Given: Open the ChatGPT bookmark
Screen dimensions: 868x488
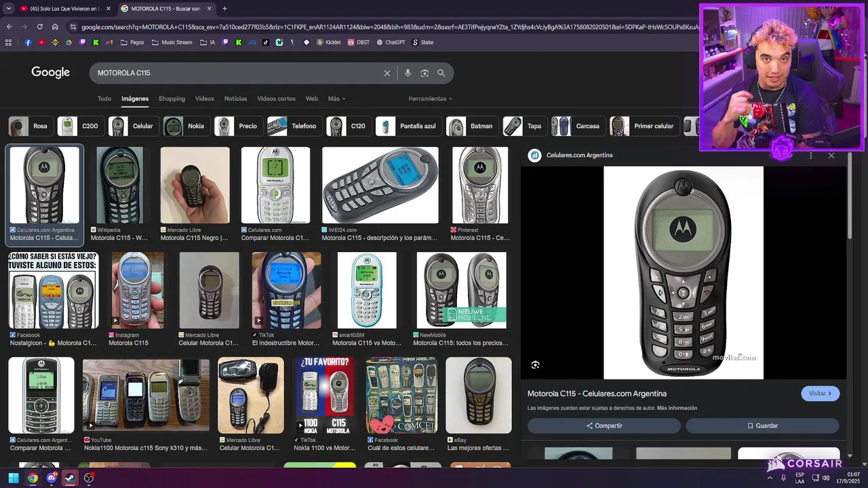Looking at the screenshot, I should tap(391, 42).
